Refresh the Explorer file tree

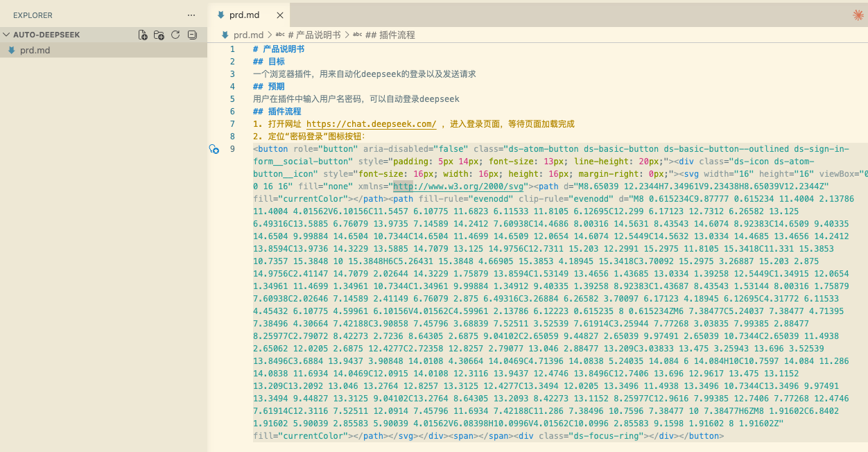pos(175,35)
